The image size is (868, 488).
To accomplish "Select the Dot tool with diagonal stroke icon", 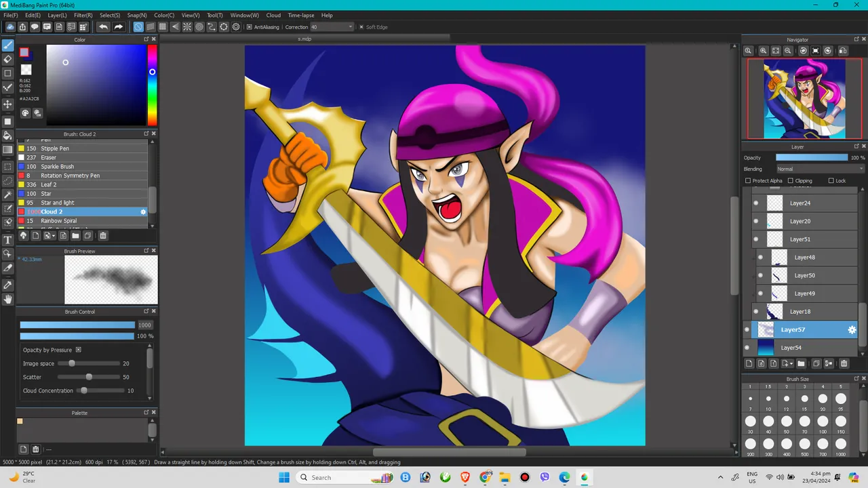I will tap(8, 87).
